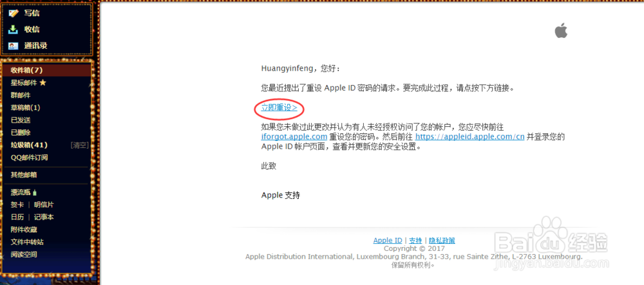Open the 日历 calendar
Screen dimensions: 644x285
click(17, 217)
